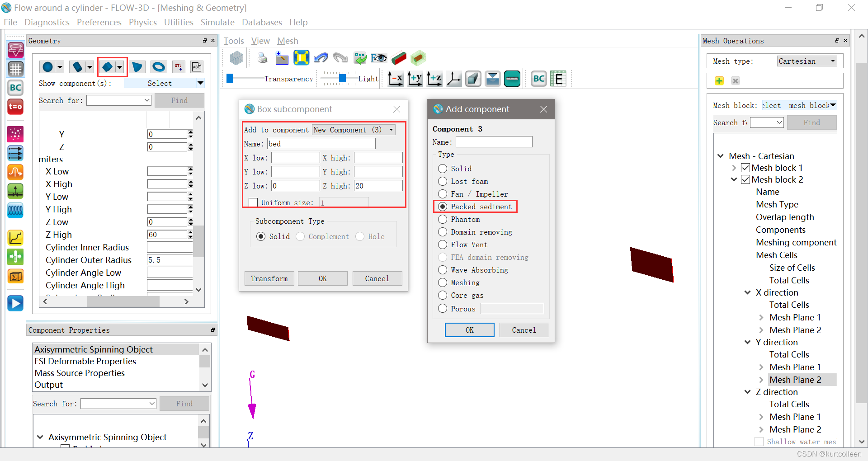Expand the X direction tree item
868x461 pixels.
coord(748,292)
